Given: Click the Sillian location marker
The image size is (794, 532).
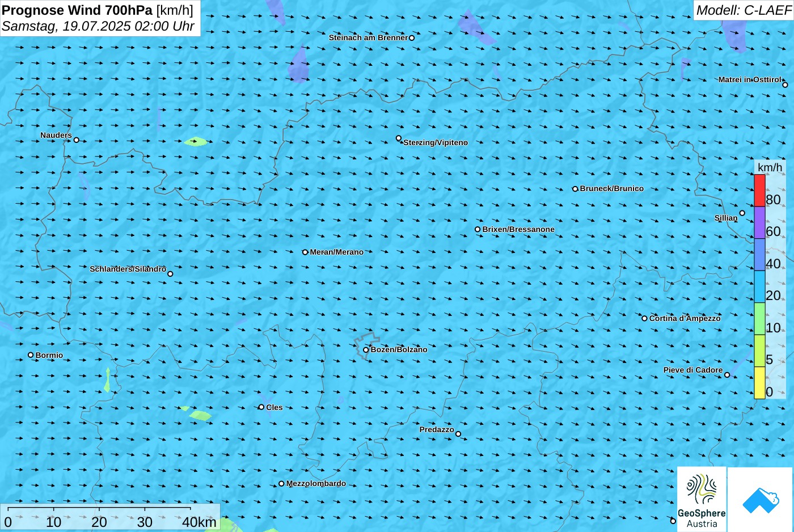Looking at the screenshot, I should click(x=742, y=213).
